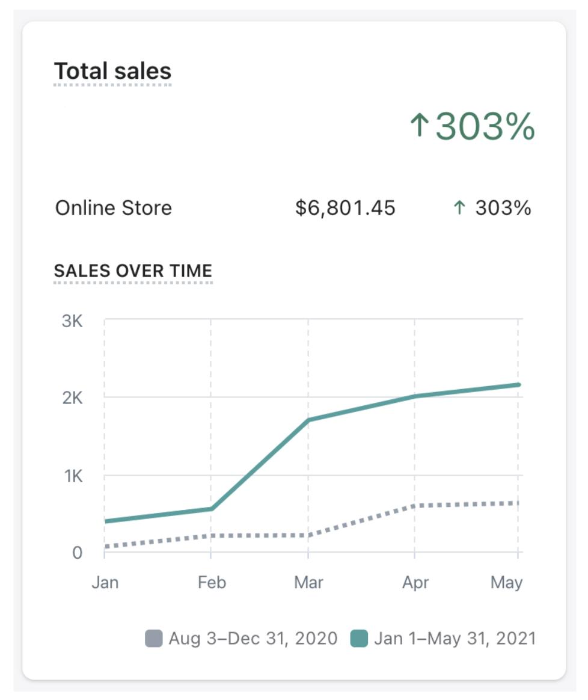Screen dimensions: 588x700
Task: Click the teal line's March data point
Action: 308,420
